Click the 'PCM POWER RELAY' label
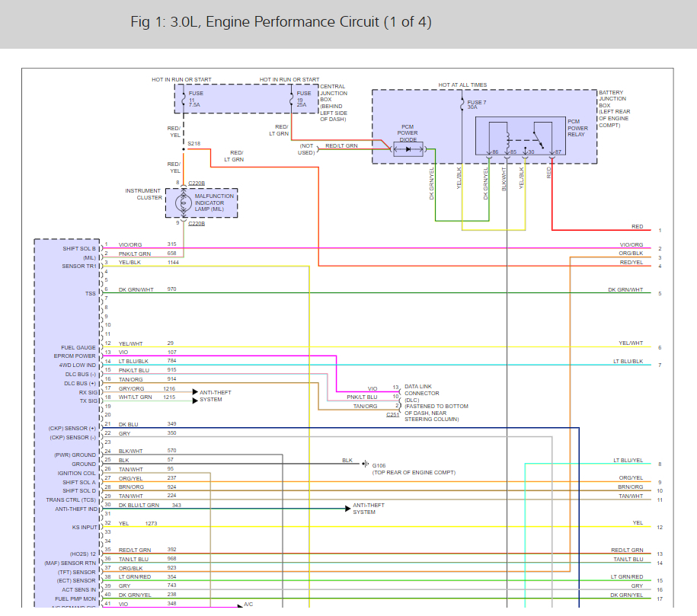697x616 pixels. (578, 128)
